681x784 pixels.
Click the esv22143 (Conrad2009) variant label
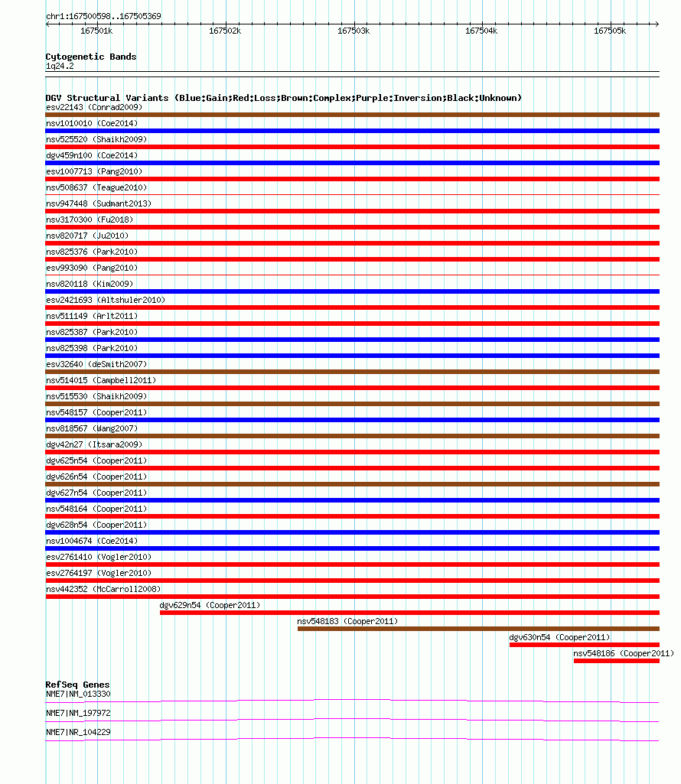(94, 107)
